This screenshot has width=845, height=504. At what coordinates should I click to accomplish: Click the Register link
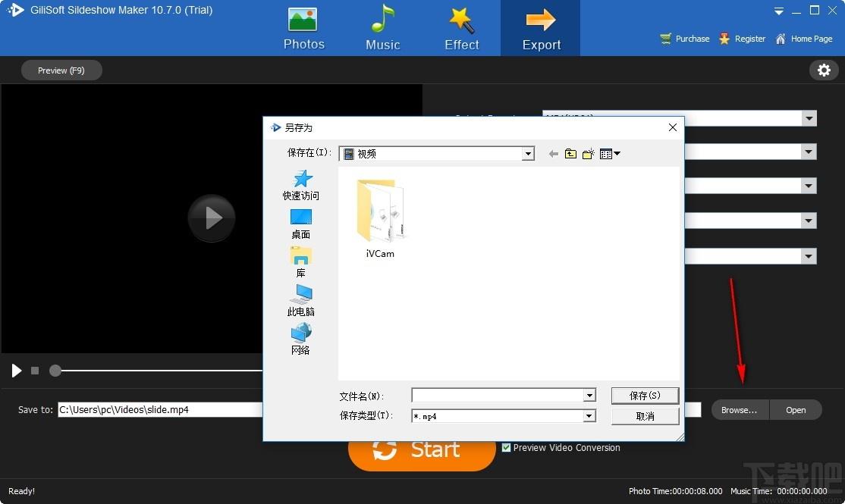coord(742,39)
